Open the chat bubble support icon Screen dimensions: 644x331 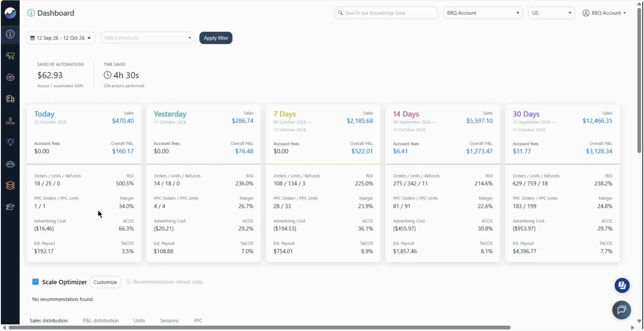coord(622,310)
